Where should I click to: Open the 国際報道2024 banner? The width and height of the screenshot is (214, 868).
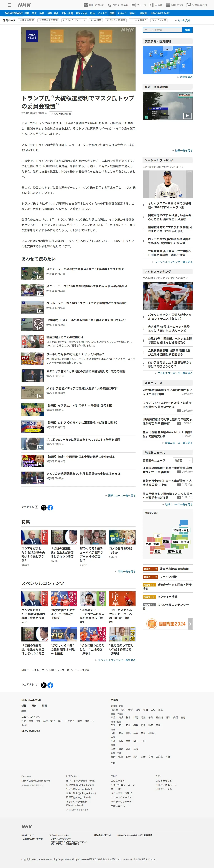(167, 624)
